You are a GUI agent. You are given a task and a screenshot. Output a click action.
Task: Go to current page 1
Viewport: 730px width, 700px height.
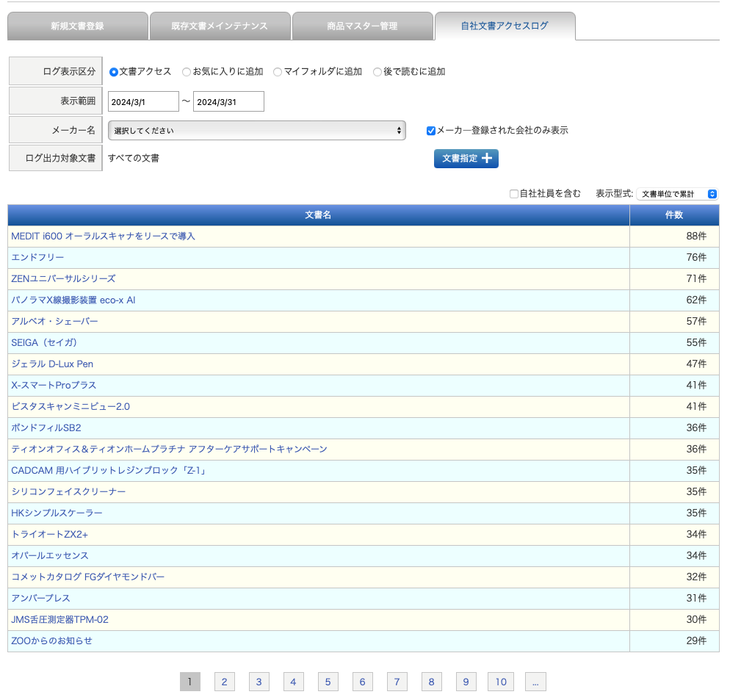tap(190, 682)
